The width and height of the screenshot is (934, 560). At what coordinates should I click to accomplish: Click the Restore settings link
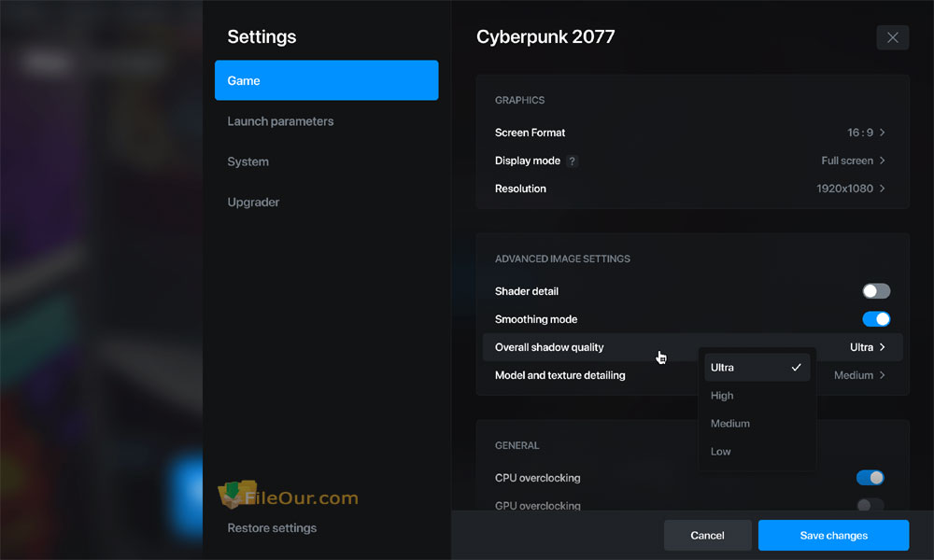pos(272,528)
